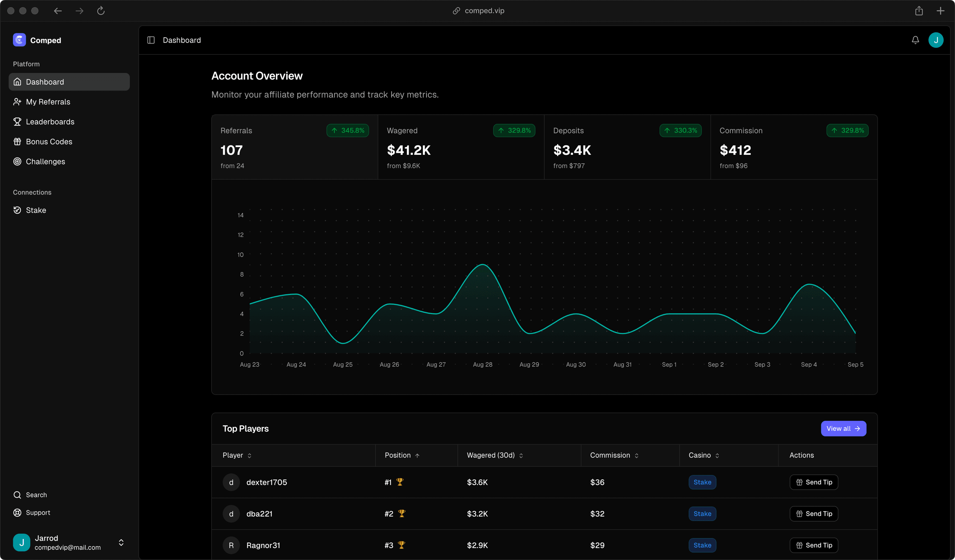This screenshot has height=560, width=955.
Task: Toggle Position column sort direction
Action: click(402, 455)
